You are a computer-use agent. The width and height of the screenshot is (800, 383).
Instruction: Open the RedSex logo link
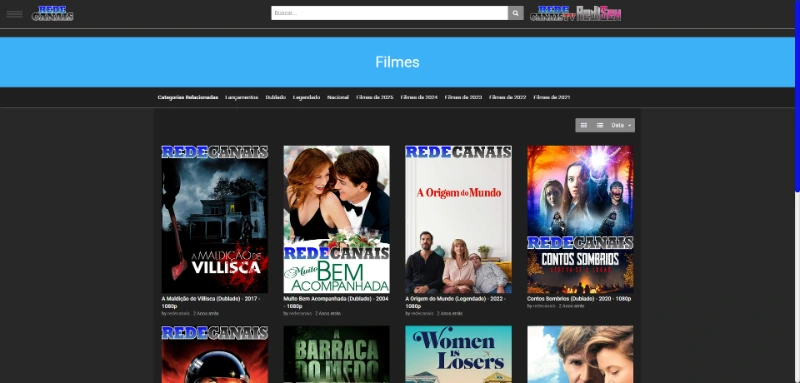(x=599, y=13)
